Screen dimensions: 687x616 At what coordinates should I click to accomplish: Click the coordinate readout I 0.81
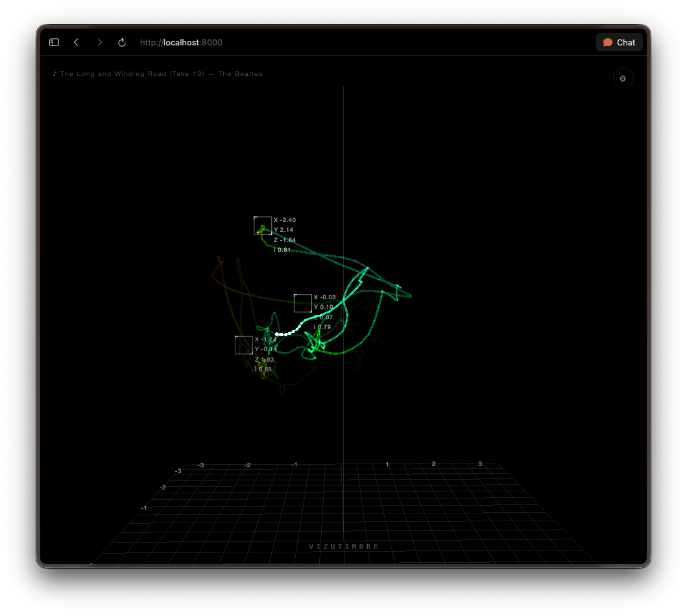[282, 250]
